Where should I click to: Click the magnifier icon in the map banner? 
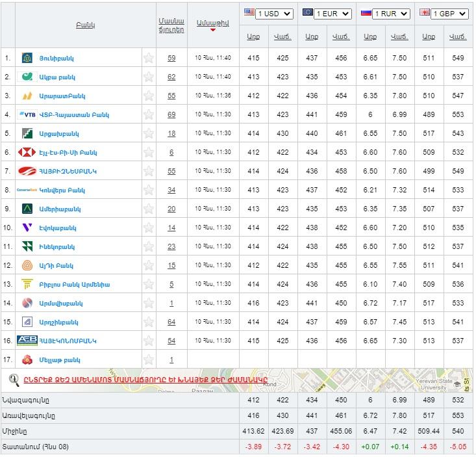click(14, 379)
